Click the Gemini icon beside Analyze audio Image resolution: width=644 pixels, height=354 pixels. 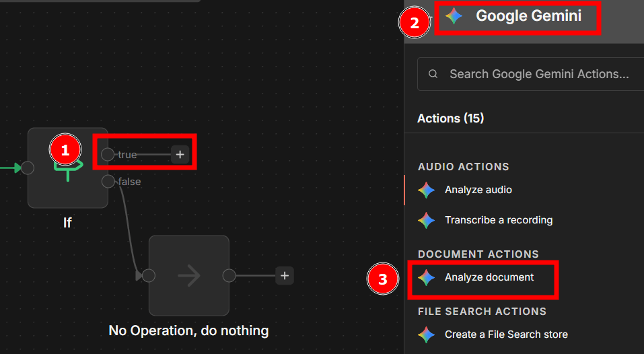click(x=427, y=190)
